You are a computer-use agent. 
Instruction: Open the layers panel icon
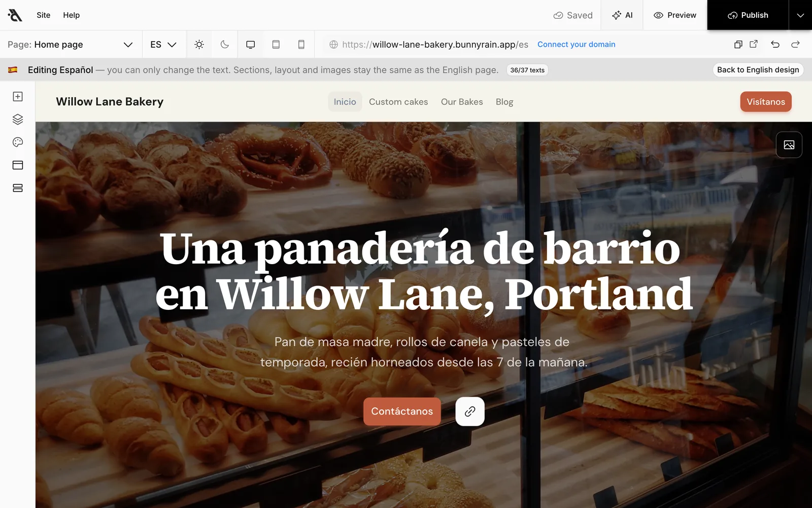(x=18, y=119)
